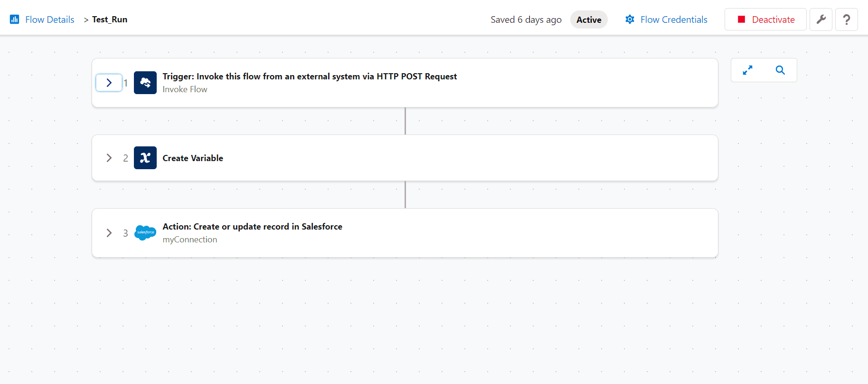Open the Create Variable step card
The width and height of the screenshot is (868, 384).
(405, 158)
